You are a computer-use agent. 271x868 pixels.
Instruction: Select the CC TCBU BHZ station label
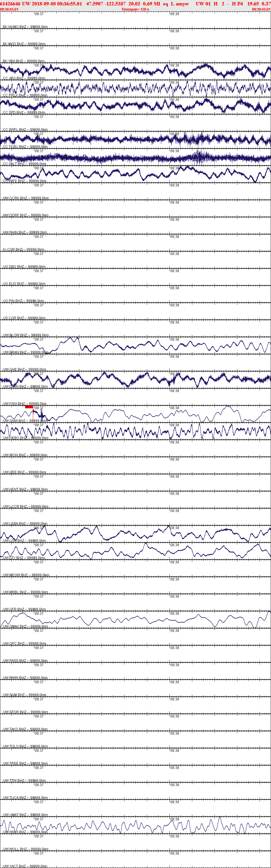pyautogui.click(x=25, y=147)
